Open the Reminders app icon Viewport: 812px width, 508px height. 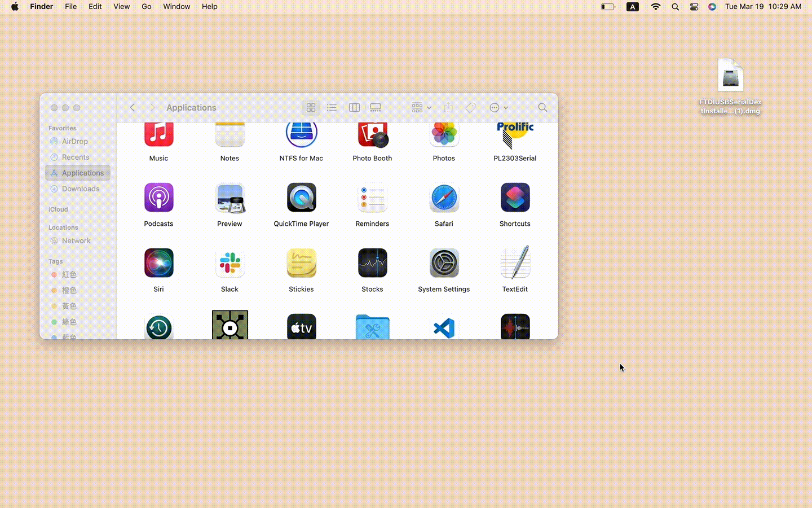pos(372,198)
